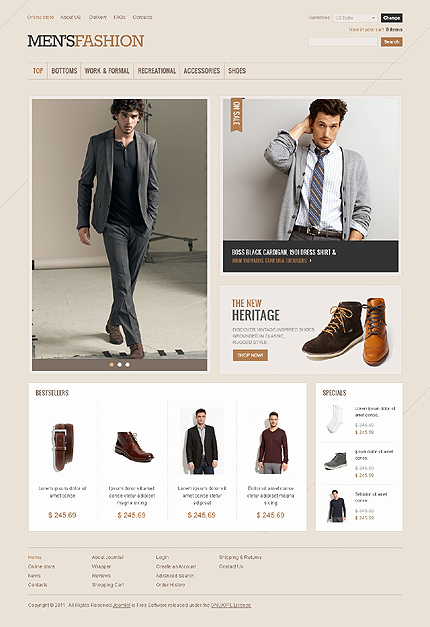Open the BOTTOMS menu category

click(64, 71)
